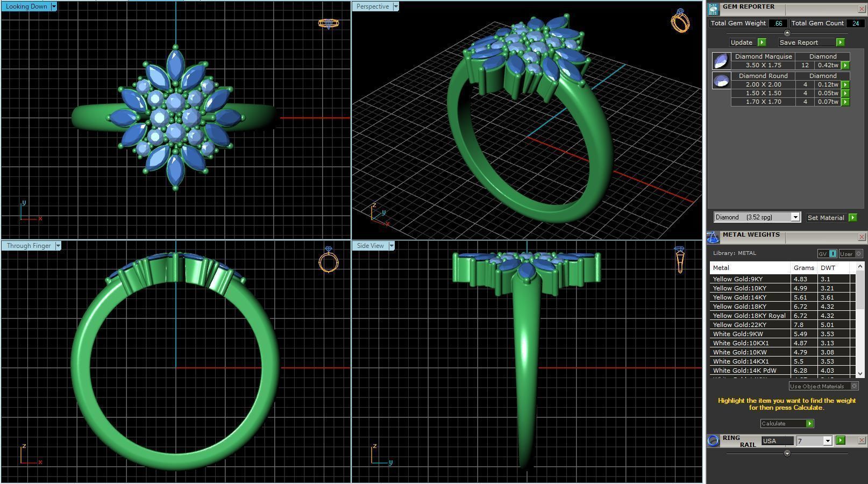This screenshot has height=484, width=868.
Task: Select the Yellow Gold:14KY row
Action: click(x=782, y=297)
